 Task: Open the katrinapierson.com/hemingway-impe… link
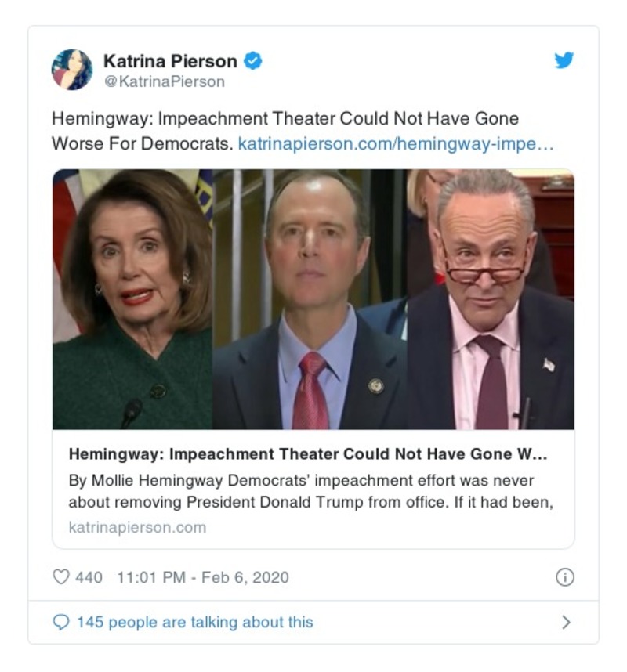(396, 143)
